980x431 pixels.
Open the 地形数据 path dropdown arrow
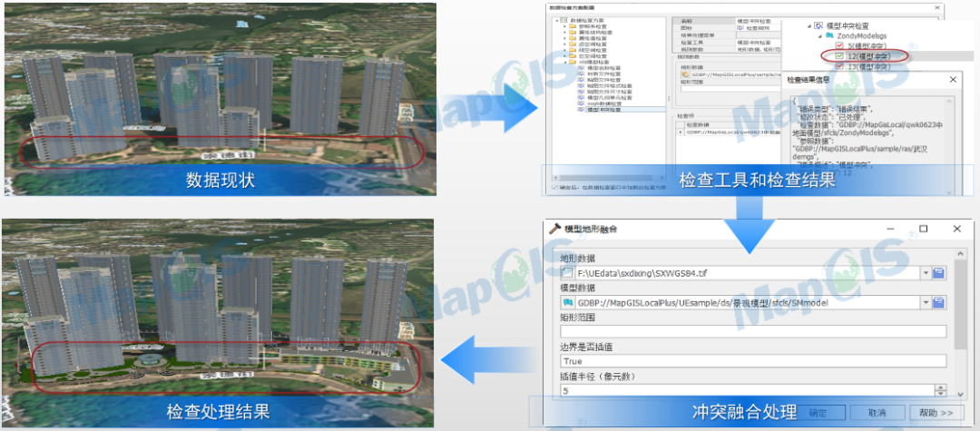pos(926,273)
